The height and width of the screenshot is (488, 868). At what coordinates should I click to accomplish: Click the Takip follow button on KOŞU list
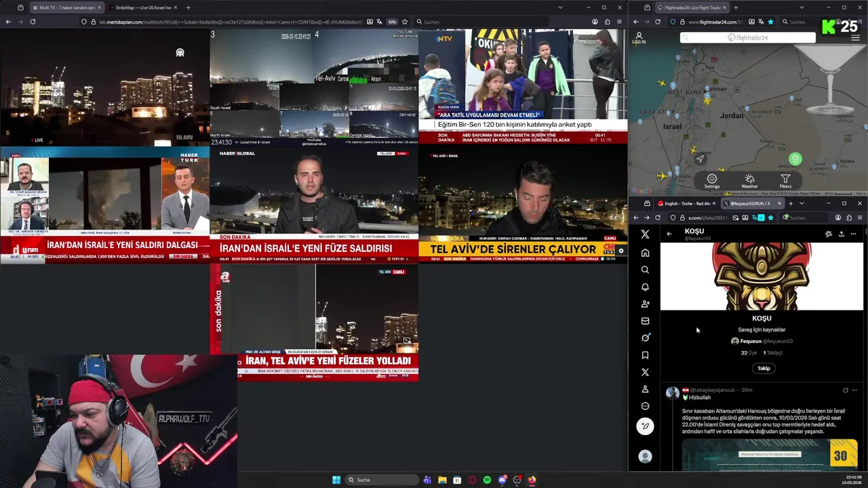(764, 368)
